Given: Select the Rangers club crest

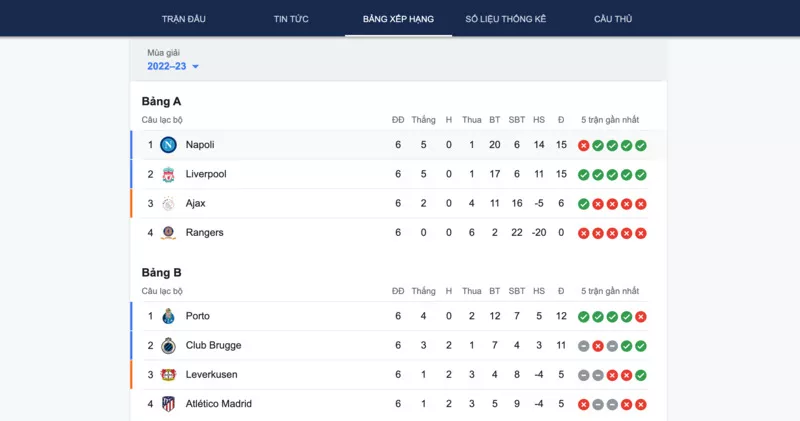Looking at the screenshot, I should [168, 233].
